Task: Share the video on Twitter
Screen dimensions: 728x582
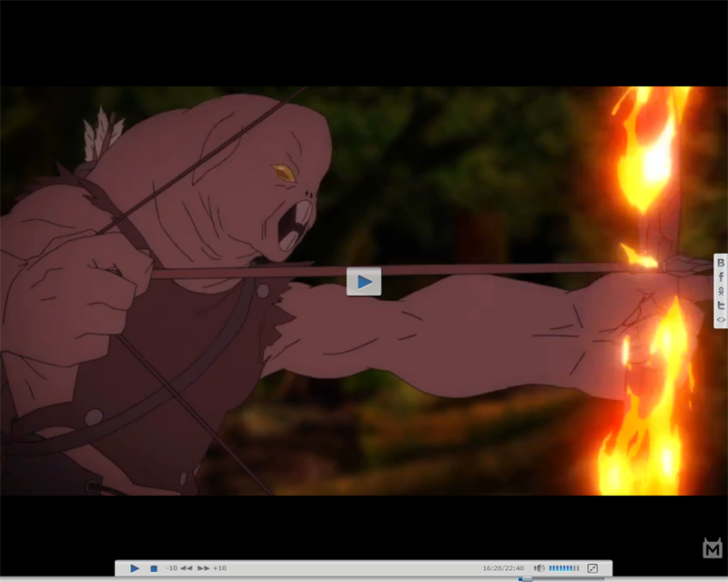Action: coord(721,306)
